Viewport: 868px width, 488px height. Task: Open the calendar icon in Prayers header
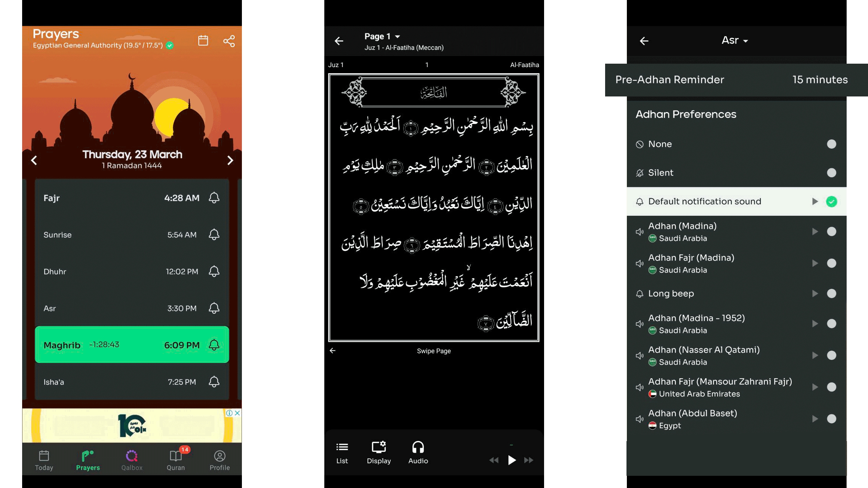coord(203,40)
